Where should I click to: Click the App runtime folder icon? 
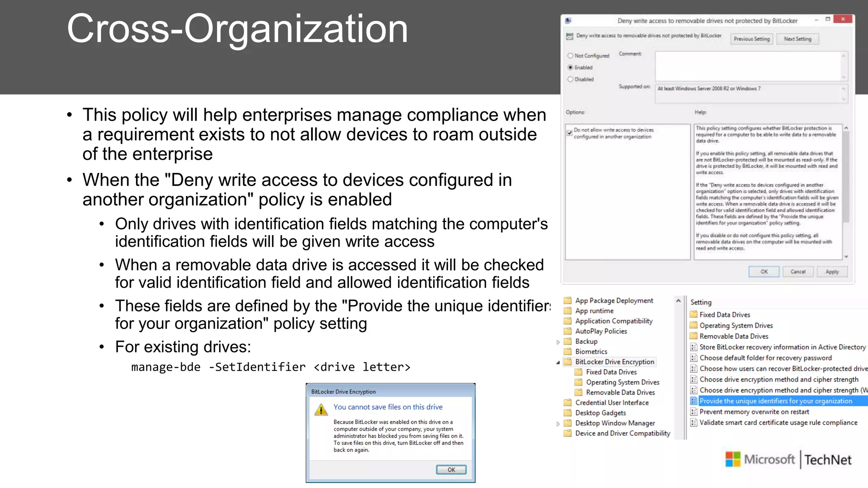click(568, 311)
